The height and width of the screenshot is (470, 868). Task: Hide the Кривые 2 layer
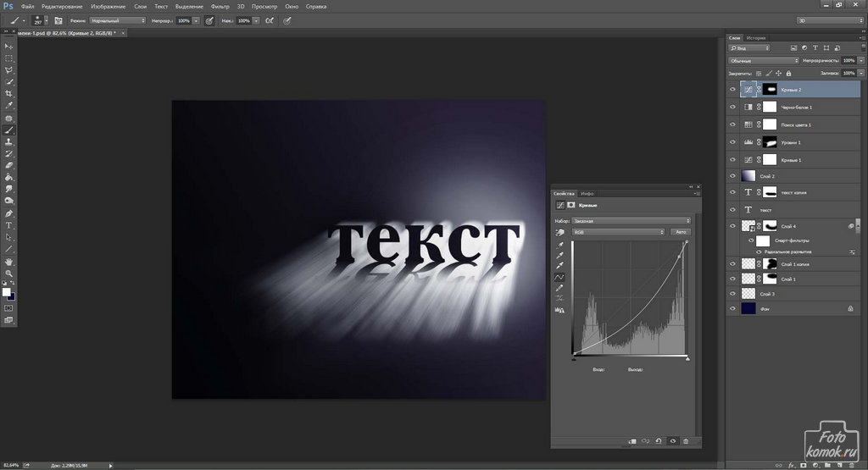click(733, 89)
